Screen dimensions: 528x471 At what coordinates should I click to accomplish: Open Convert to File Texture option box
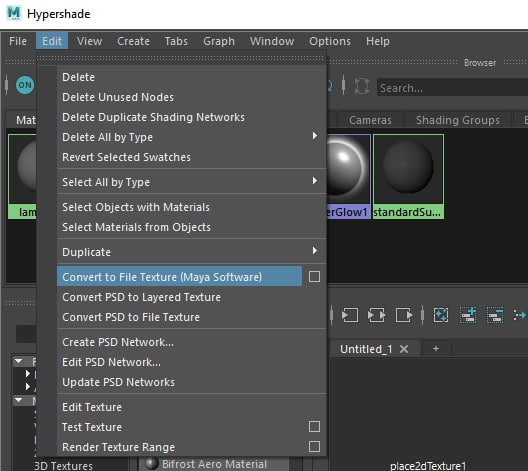pyautogui.click(x=314, y=277)
